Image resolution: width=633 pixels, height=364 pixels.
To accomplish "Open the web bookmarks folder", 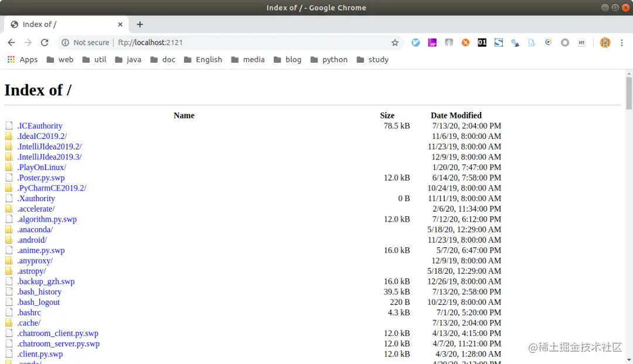I will coord(60,60).
